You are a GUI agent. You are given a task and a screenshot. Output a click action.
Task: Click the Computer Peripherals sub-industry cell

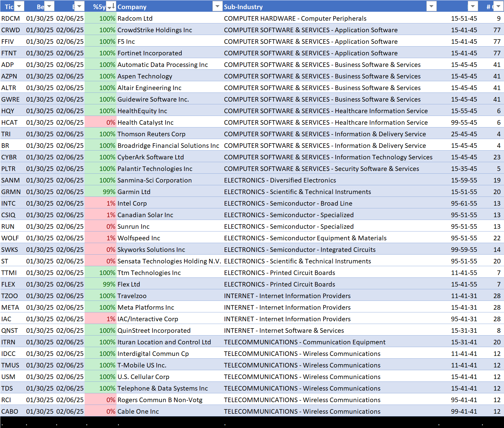[x=330, y=18]
